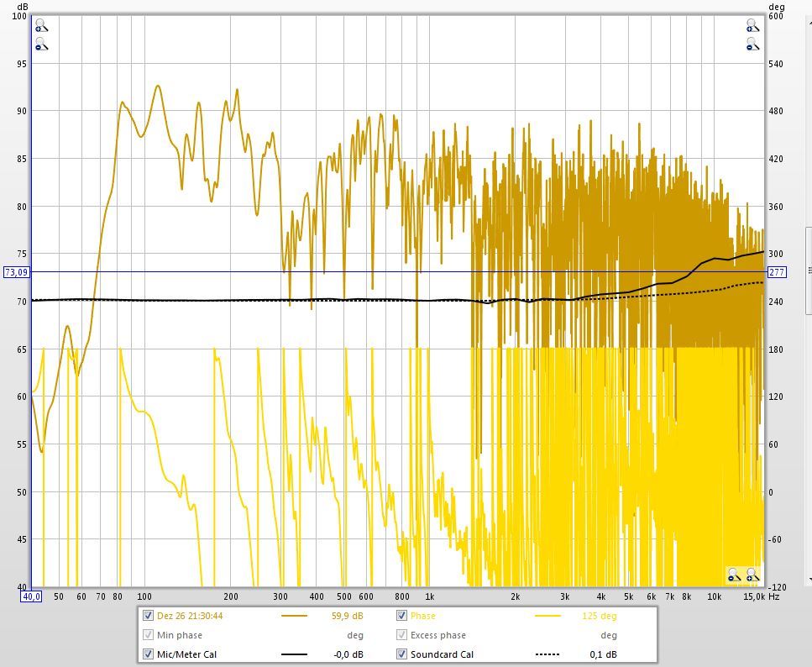Click the brown Dez 26 line sample
Image resolution: width=812 pixels, height=667 pixels.
[x=294, y=616]
